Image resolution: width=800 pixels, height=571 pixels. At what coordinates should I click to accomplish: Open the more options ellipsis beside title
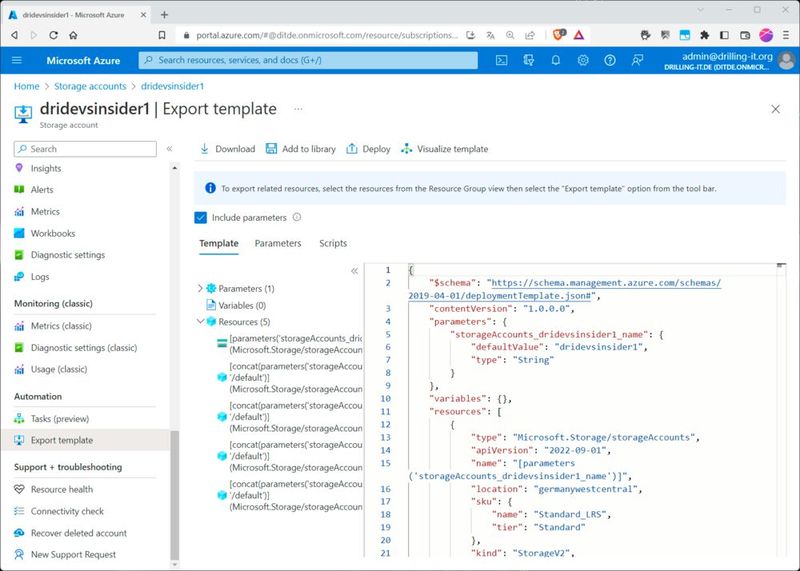click(x=298, y=109)
